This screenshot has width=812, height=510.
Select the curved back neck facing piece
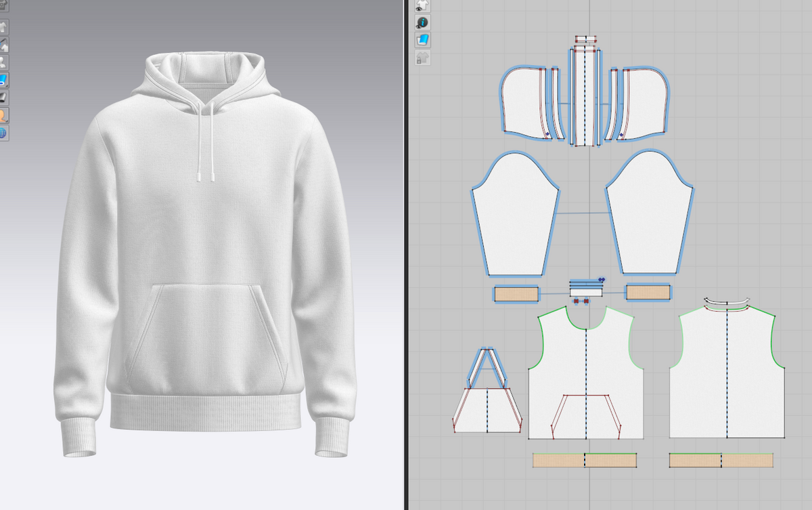pyautogui.click(x=727, y=301)
